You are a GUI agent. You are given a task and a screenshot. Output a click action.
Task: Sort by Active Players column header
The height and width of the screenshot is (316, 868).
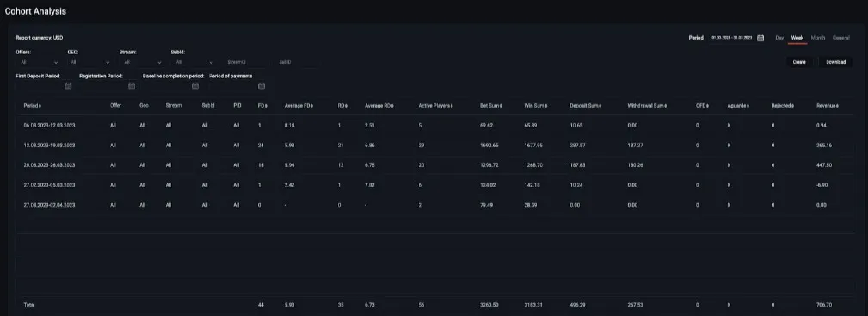[x=435, y=105]
